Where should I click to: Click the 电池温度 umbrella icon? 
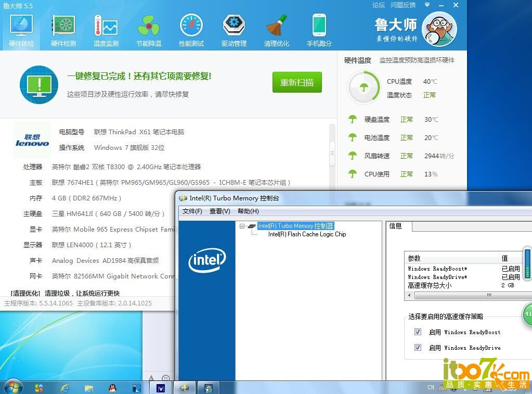[x=353, y=137]
